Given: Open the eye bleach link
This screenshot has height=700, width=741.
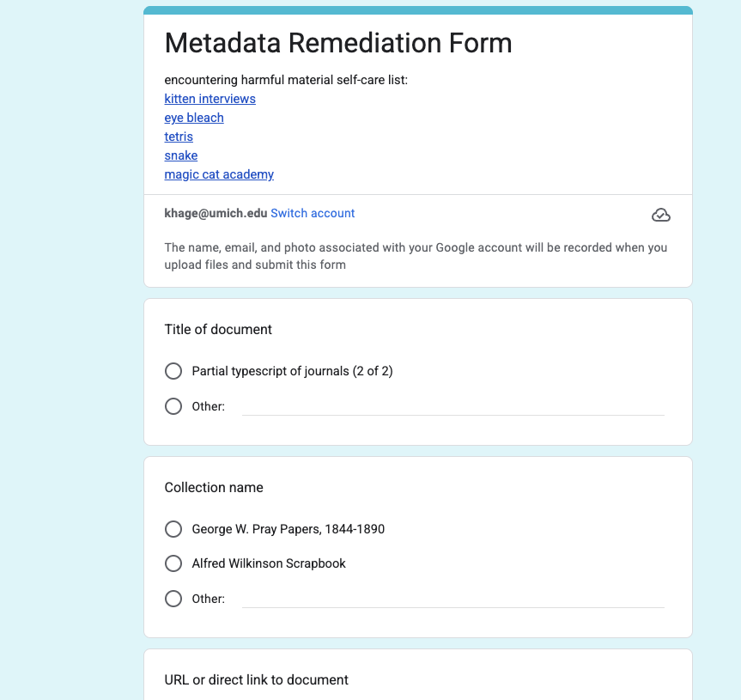Looking at the screenshot, I should (194, 118).
